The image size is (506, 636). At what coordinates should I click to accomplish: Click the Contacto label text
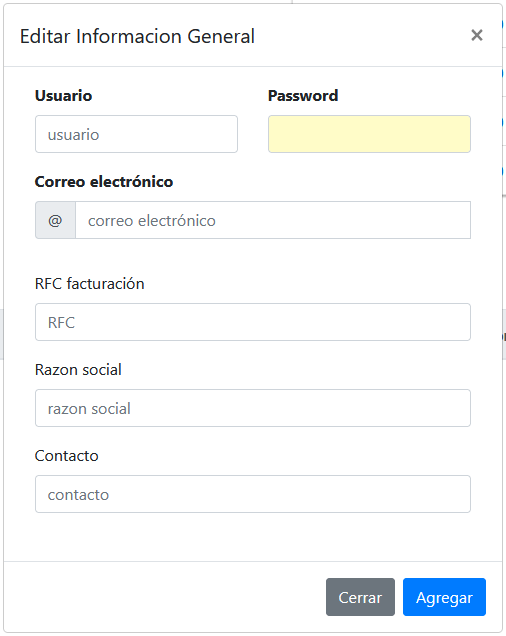67,456
